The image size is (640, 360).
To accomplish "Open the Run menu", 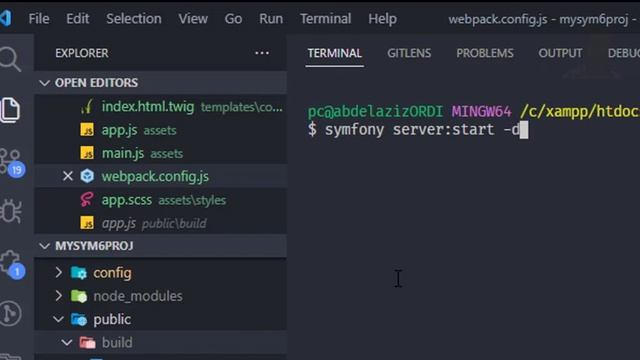I will point(271,19).
